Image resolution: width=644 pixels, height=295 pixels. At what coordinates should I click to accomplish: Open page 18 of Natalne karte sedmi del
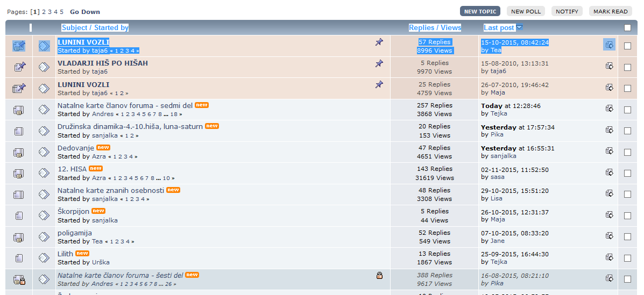click(x=174, y=114)
